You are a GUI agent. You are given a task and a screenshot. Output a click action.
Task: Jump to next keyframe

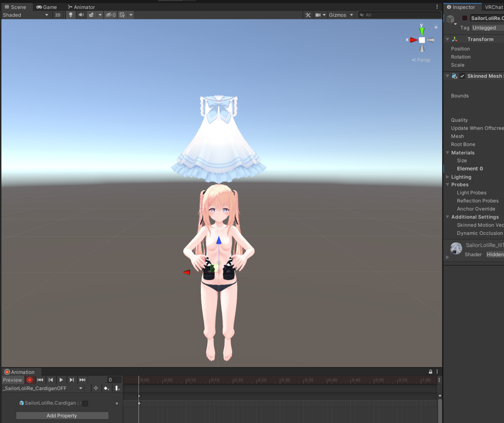click(x=72, y=380)
